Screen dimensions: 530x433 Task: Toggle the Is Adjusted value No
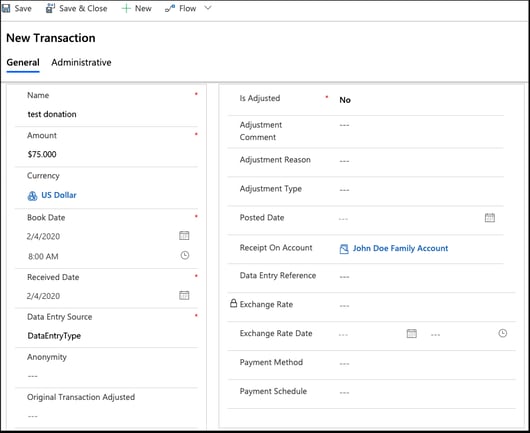(345, 100)
